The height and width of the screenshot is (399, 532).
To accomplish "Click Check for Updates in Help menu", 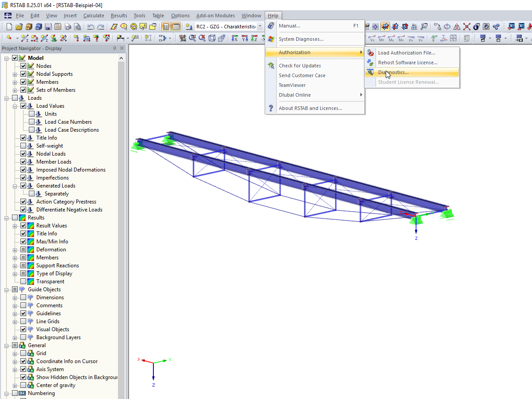I will (x=315, y=66).
